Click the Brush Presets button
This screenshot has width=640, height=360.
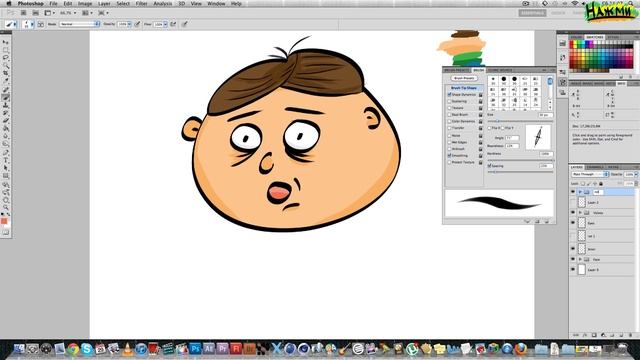pos(464,78)
